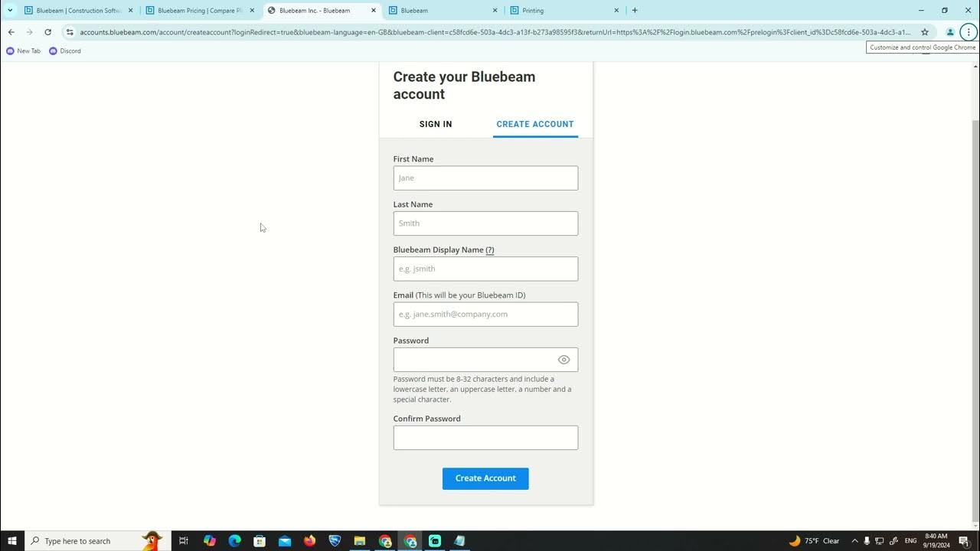Click the microphone tray icon
Viewport: 980px width, 551px height.
867,541
